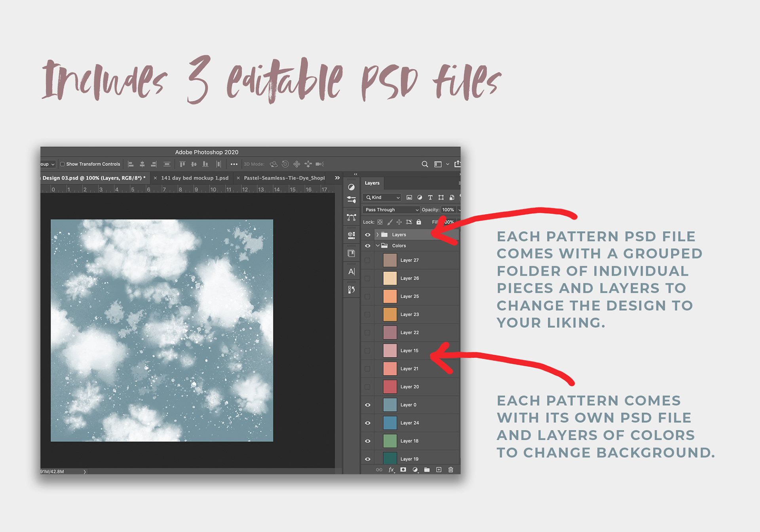Open the 3D panel icon
Screen dimensions: 760x532
click(351, 235)
